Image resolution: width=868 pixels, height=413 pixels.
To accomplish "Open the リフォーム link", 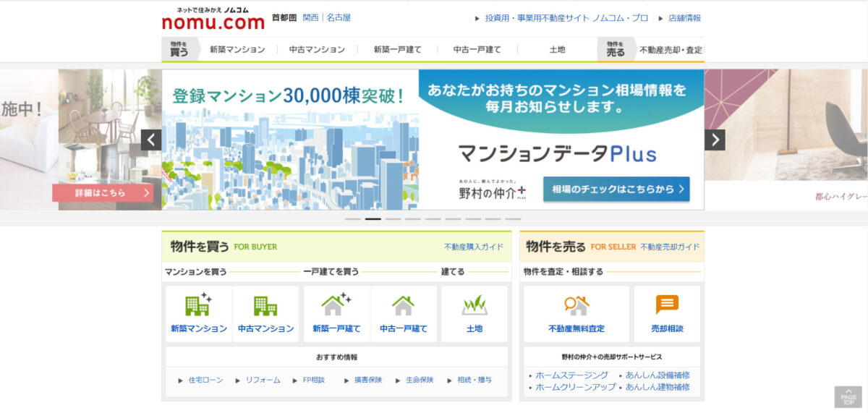I will [263, 380].
